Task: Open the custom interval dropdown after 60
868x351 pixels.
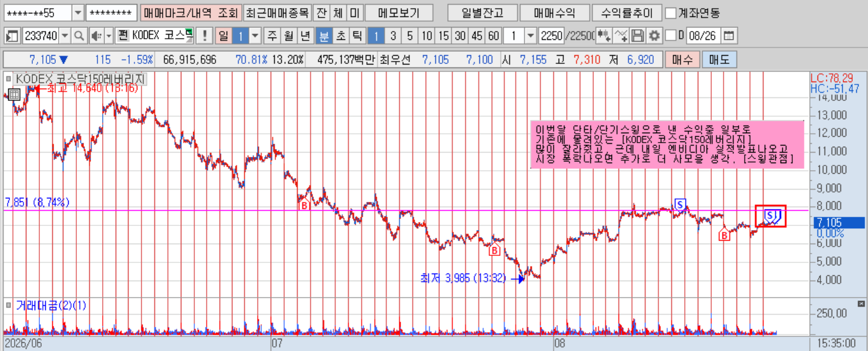Action: tap(531, 36)
